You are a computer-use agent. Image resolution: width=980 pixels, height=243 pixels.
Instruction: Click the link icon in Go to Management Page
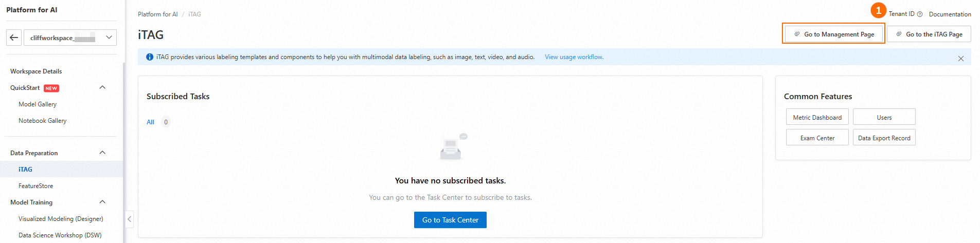(x=797, y=34)
